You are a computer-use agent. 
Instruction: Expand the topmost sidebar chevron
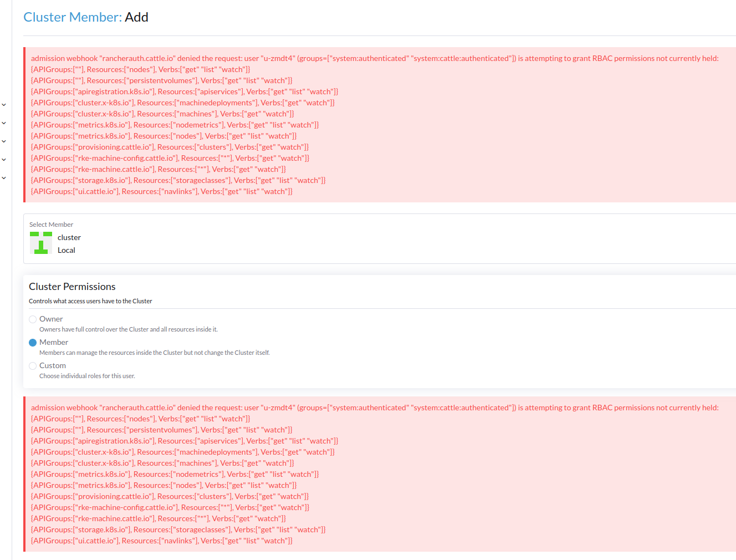coord(4,104)
